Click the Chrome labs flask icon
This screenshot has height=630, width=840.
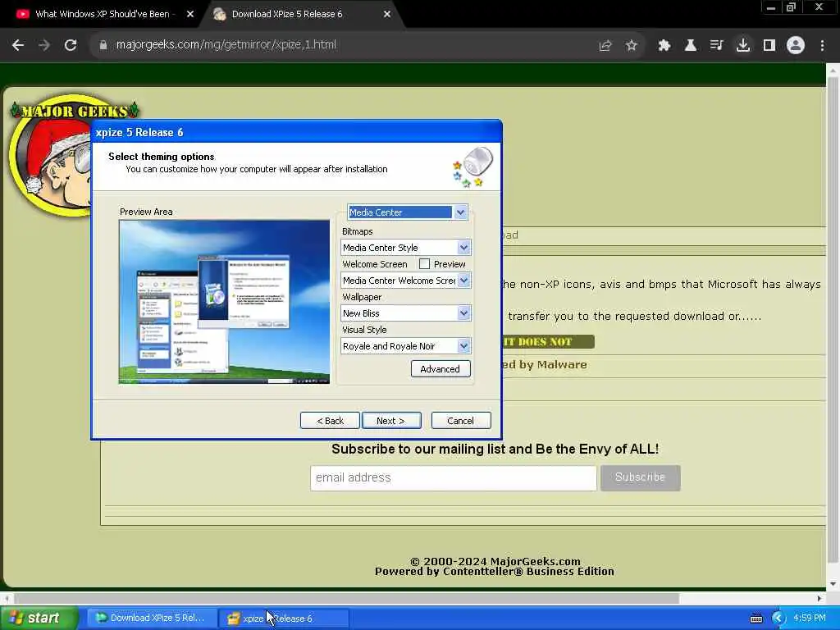point(691,45)
